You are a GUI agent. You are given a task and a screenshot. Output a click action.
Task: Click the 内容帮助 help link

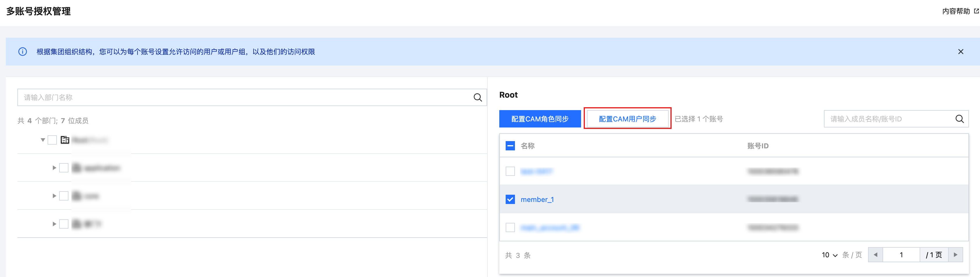tap(956, 11)
